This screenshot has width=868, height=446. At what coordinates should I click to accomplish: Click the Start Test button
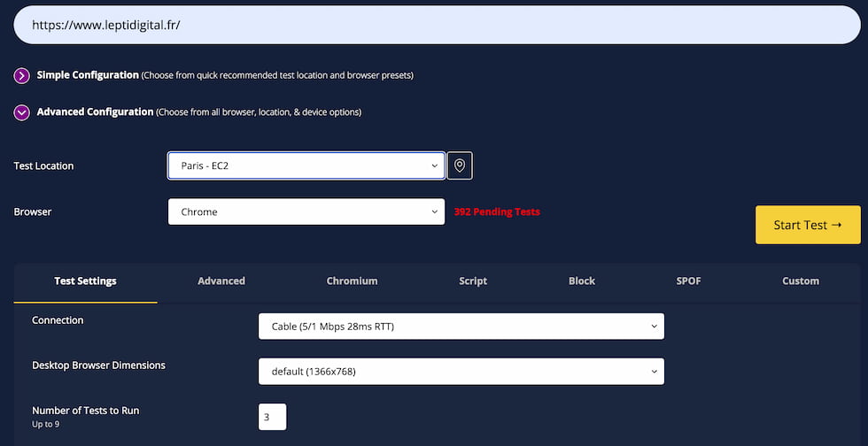click(808, 225)
